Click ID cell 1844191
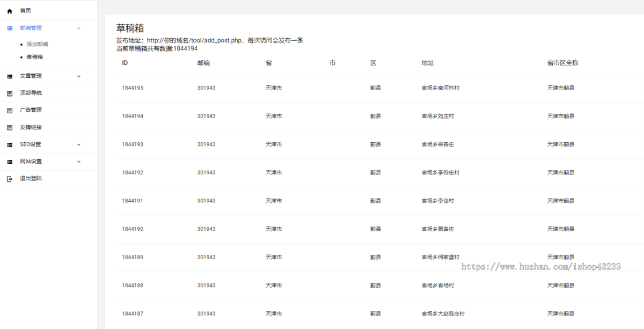 (x=133, y=201)
